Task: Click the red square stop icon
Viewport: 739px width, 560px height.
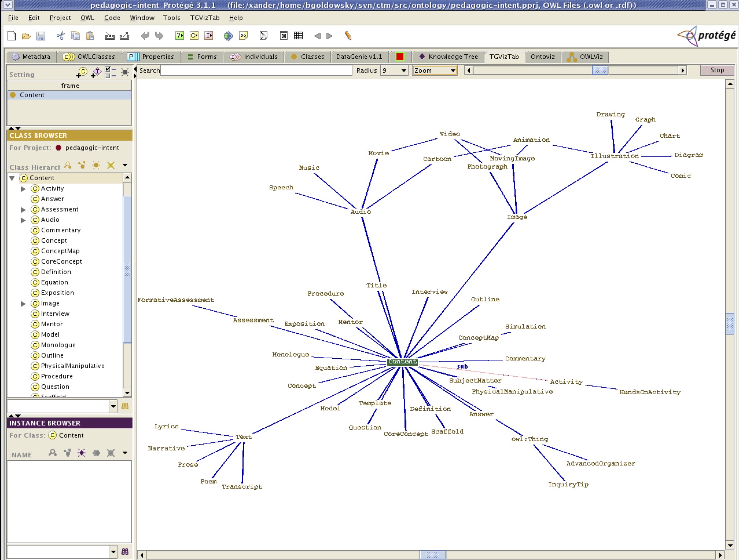Action: click(400, 56)
